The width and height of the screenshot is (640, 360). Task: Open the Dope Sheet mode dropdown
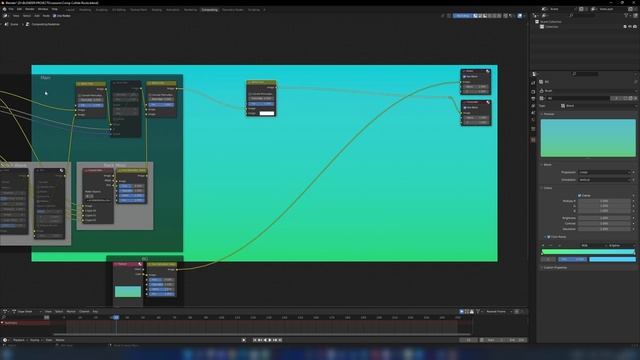pos(27,311)
